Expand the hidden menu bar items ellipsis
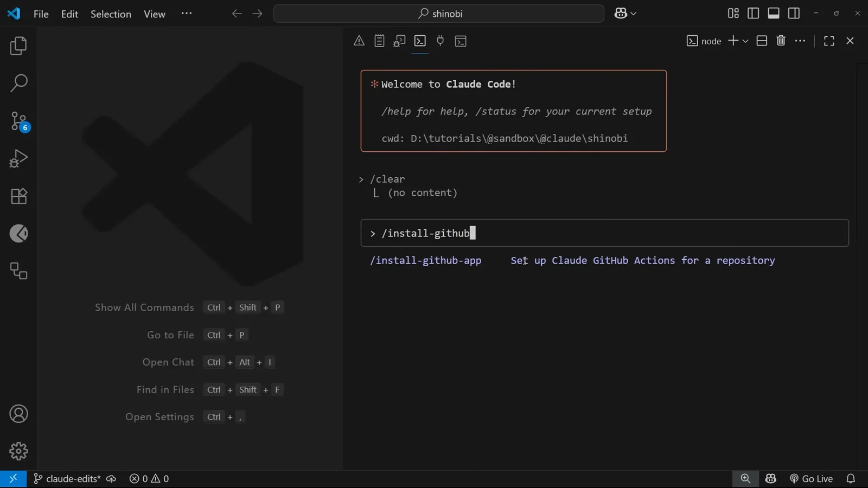 (187, 14)
